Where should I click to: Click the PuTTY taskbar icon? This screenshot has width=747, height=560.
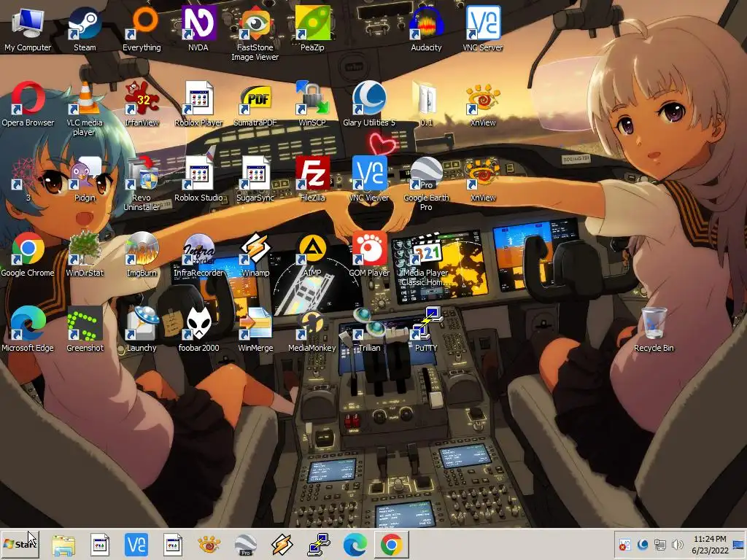(x=319, y=545)
